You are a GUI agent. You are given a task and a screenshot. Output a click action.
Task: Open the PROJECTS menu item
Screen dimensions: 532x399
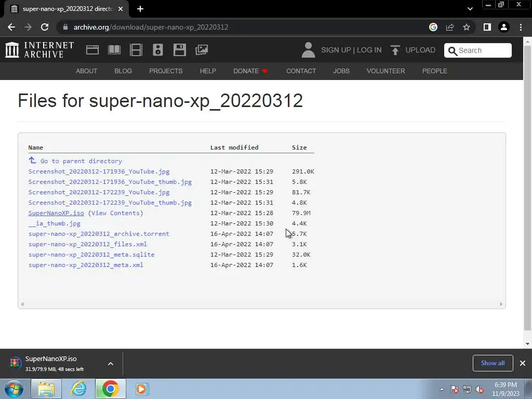[x=166, y=71]
